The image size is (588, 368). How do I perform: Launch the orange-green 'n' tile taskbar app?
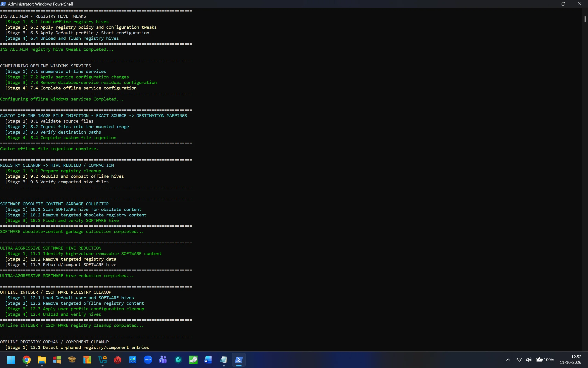tap(87, 359)
